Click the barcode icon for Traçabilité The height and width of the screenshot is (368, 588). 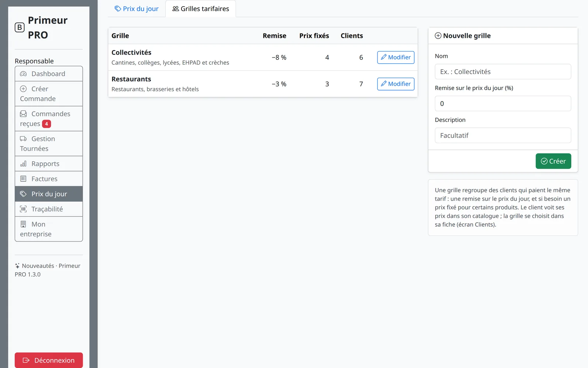(x=23, y=209)
